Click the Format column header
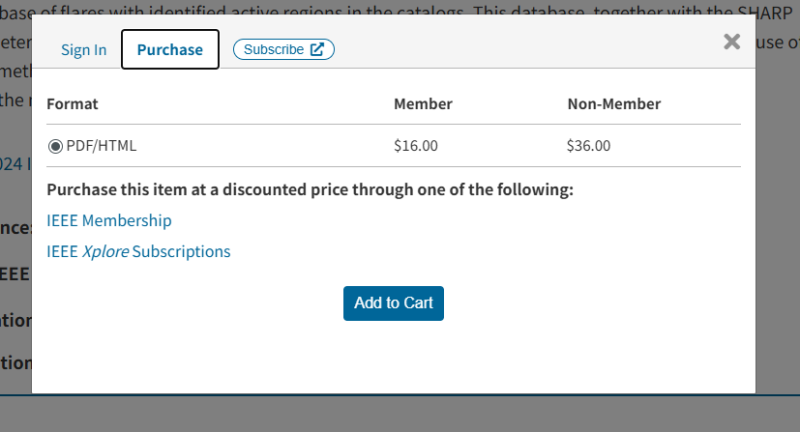This screenshot has width=800, height=432. [72, 104]
